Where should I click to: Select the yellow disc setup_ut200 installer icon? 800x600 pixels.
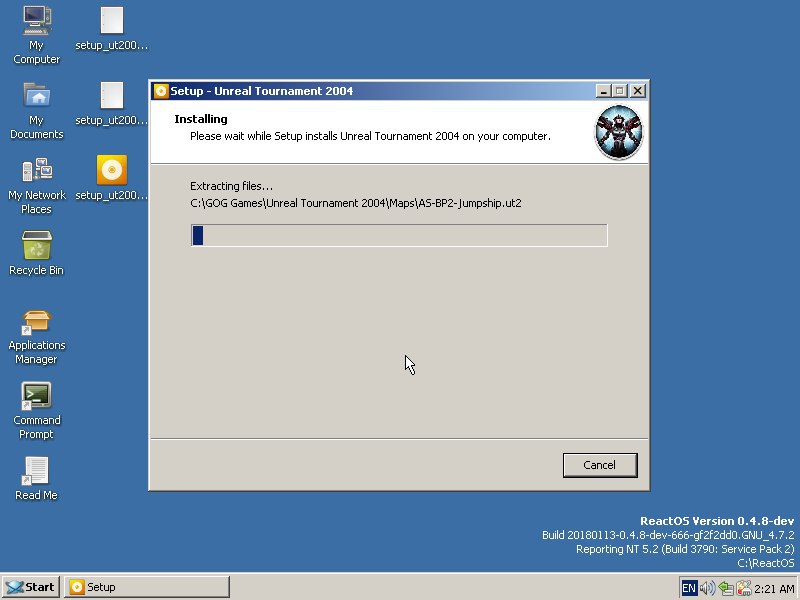[x=112, y=178]
